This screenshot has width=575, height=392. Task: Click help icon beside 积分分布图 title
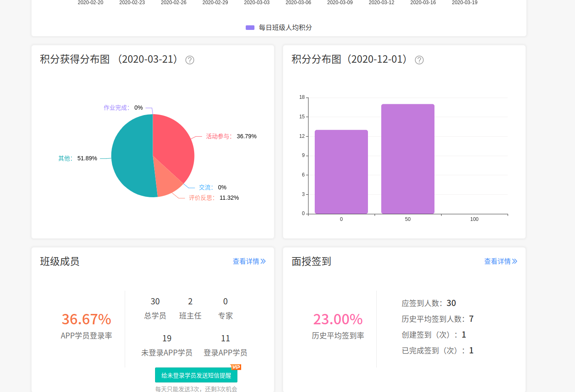pos(419,60)
